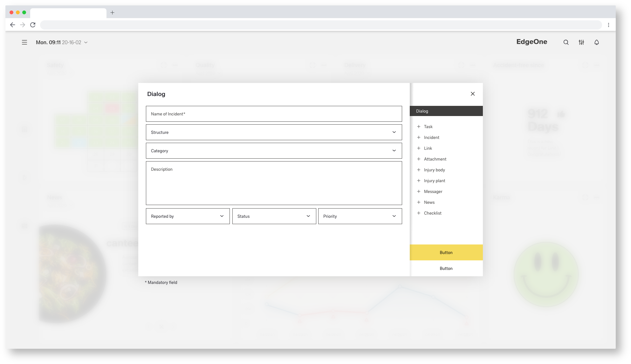Select Injury body in the side list
This screenshot has height=364, width=631.
[434, 170]
